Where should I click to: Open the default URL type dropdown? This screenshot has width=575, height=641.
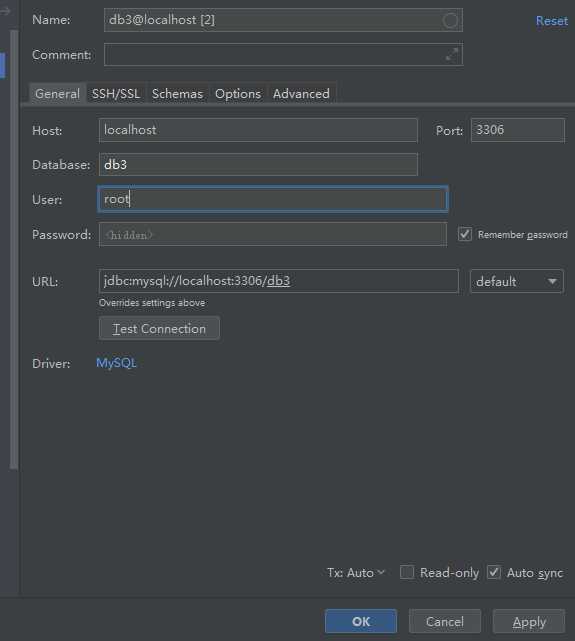[517, 281]
